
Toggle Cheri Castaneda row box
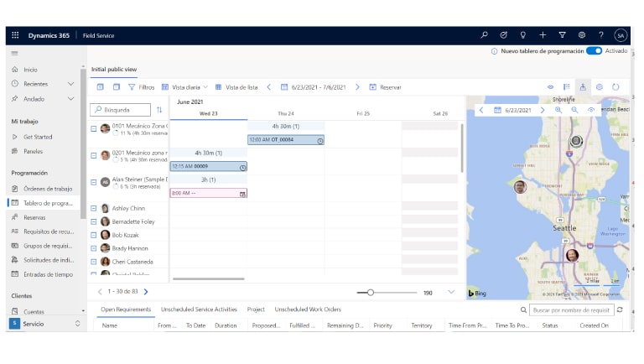94,262
